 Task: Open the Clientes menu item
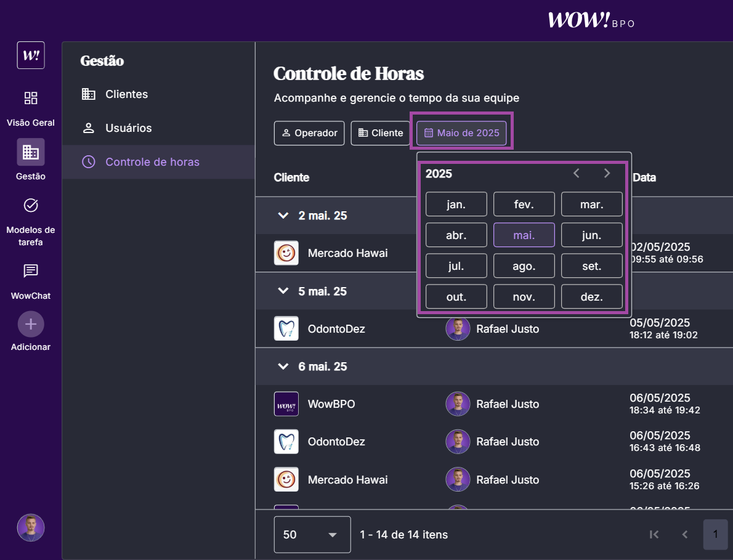click(x=126, y=94)
